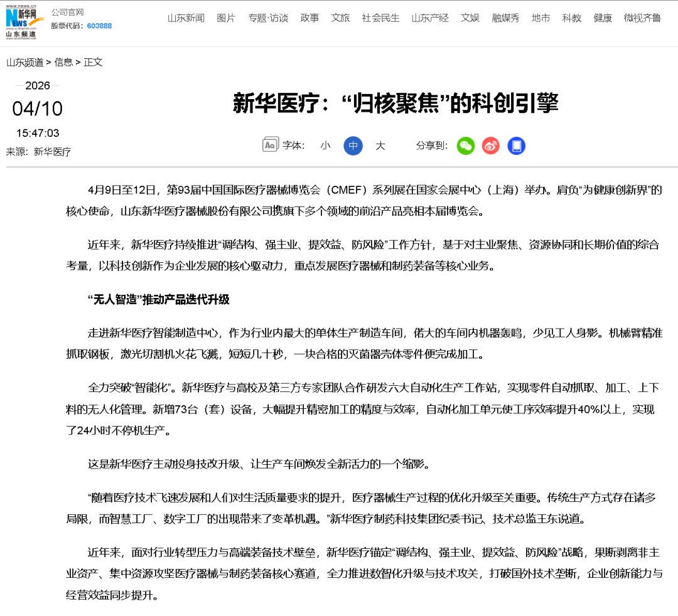Image resolution: width=678 pixels, height=616 pixels.
Task: Open 信息 breadcrumb link
Action: coord(63,62)
